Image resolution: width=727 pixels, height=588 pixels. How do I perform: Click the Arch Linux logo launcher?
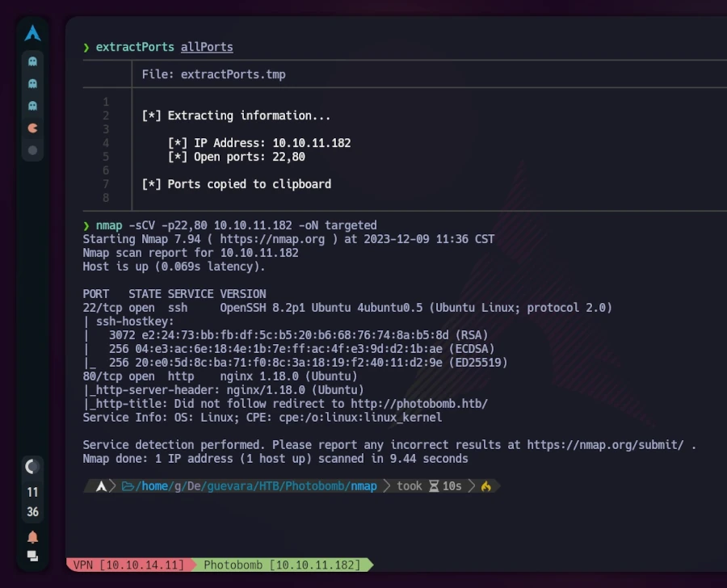coord(32,33)
